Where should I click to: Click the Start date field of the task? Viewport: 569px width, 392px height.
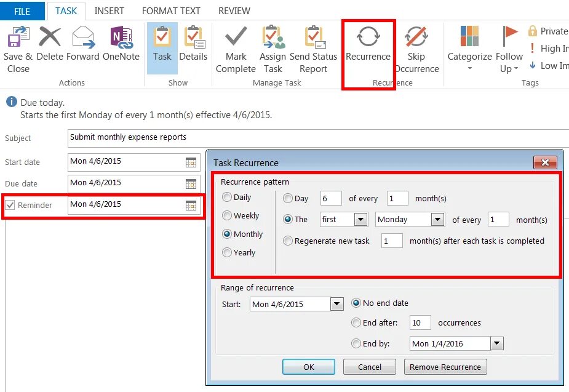[134, 162]
